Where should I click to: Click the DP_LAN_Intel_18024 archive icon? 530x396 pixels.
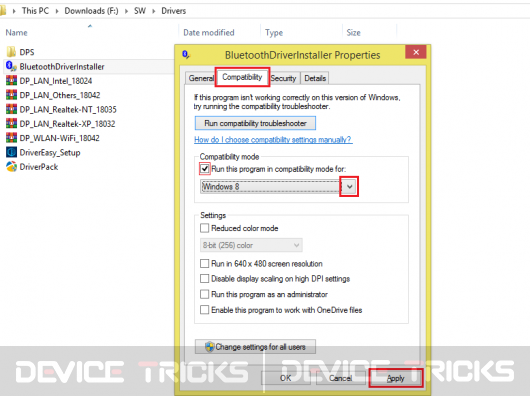11,80
